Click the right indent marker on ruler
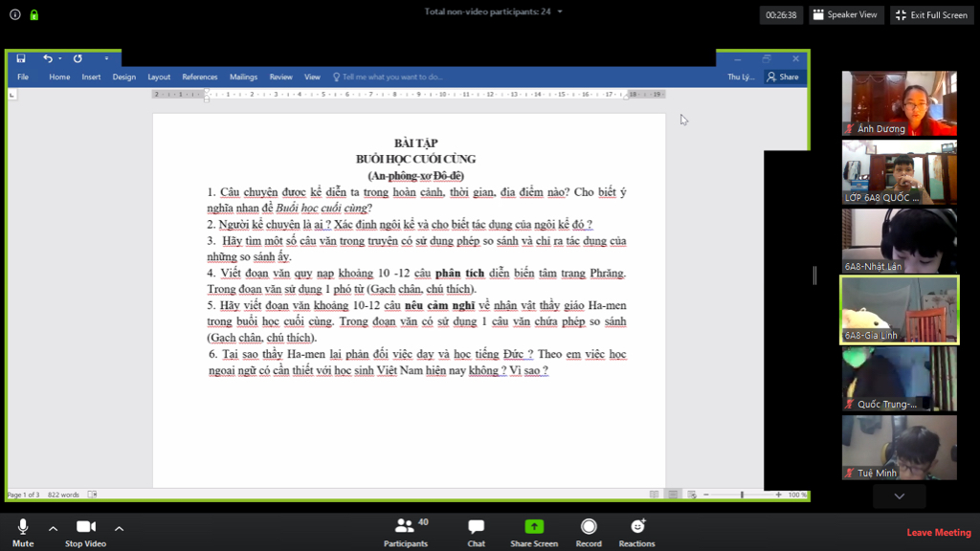The height and width of the screenshot is (551, 980). (626, 98)
